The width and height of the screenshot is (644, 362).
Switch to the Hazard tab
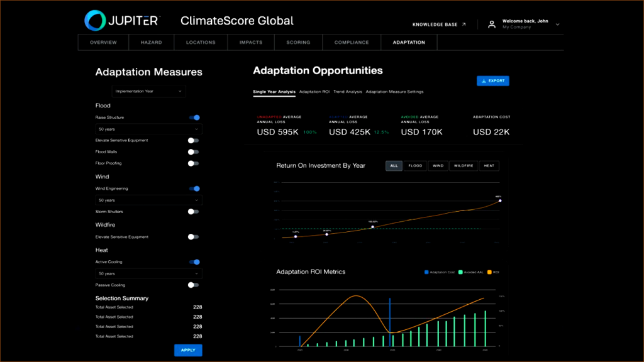pyautogui.click(x=151, y=42)
